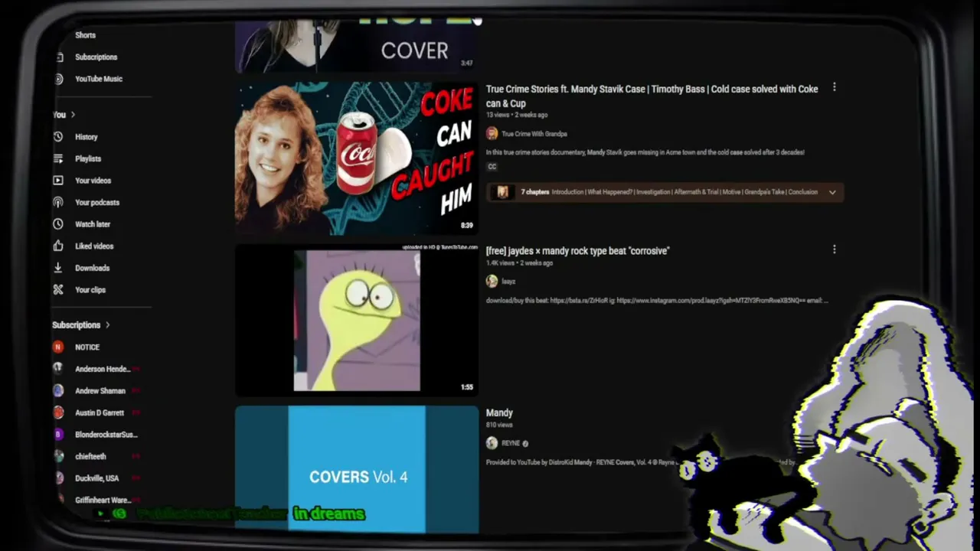Click the 'In this true crime stories documentary' description
Image resolution: width=980 pixels, height=551 pixels.
click(645, 152)
